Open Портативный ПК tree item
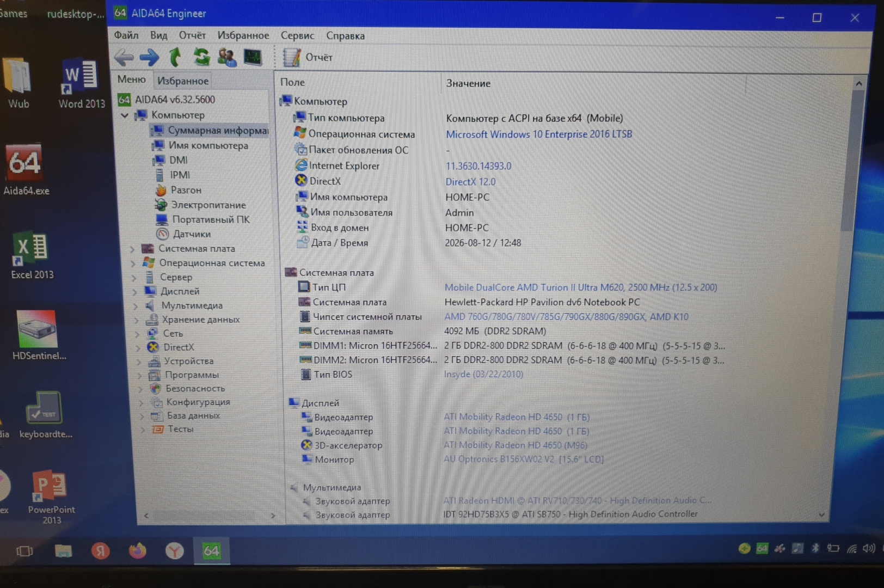 tap(203, 219)
